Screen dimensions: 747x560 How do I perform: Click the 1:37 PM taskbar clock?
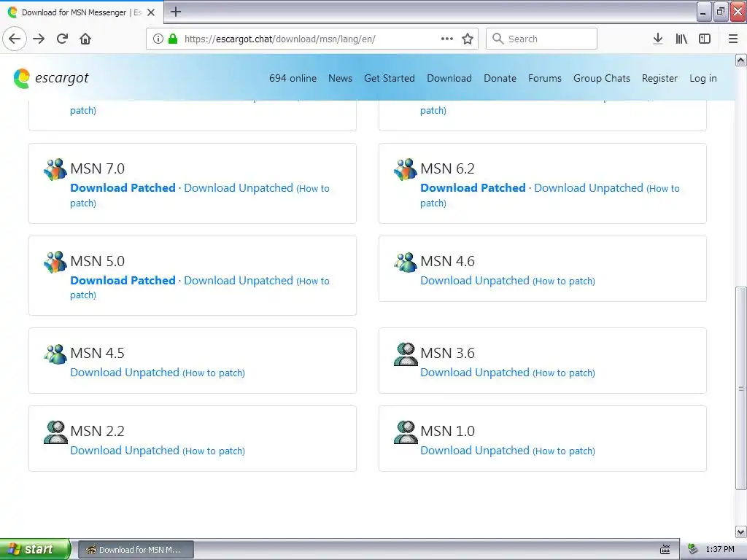(x=720, y=549)
